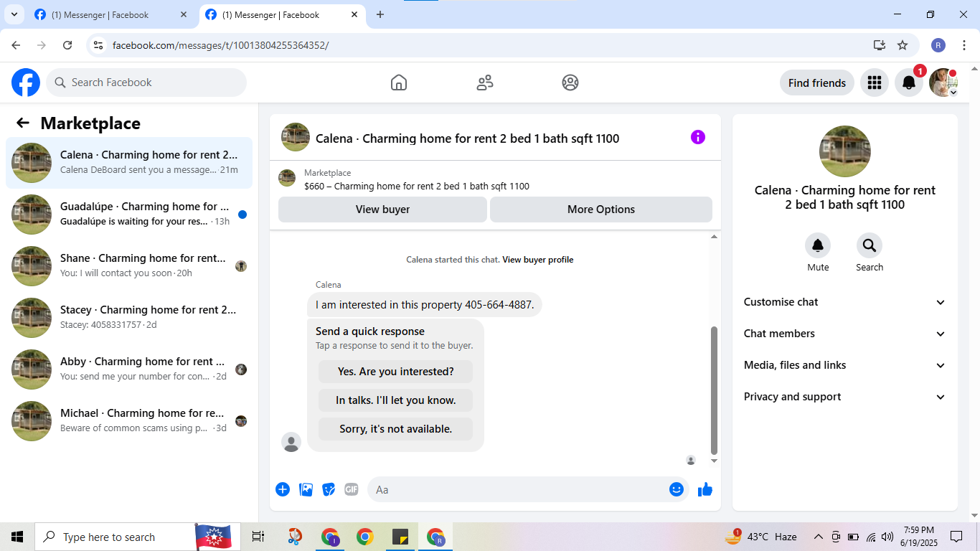Screen dimensions: 980x551
Task: Attach a file with the photo icon
Action: pos(306,489)
